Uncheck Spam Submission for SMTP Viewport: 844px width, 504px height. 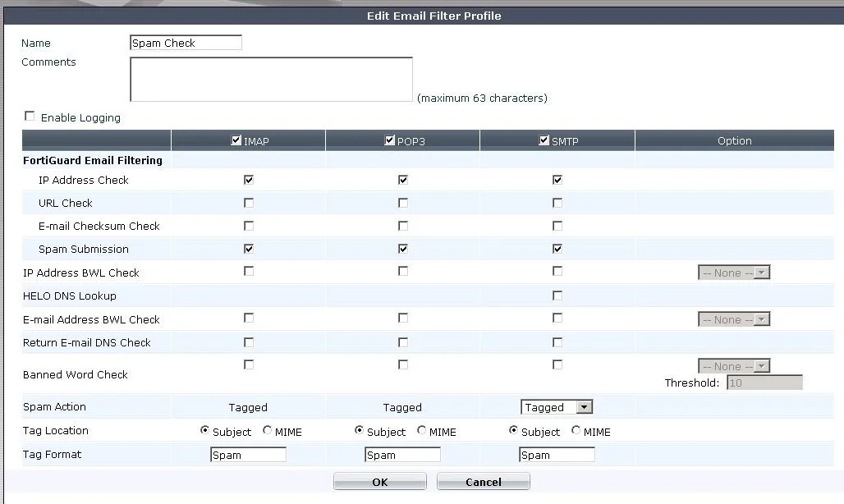(557, 249)
